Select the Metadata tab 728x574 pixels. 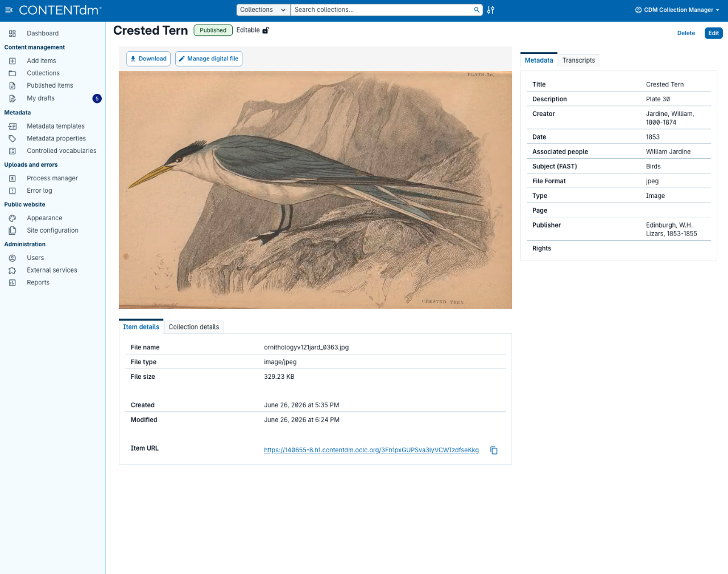pos(539,60)
